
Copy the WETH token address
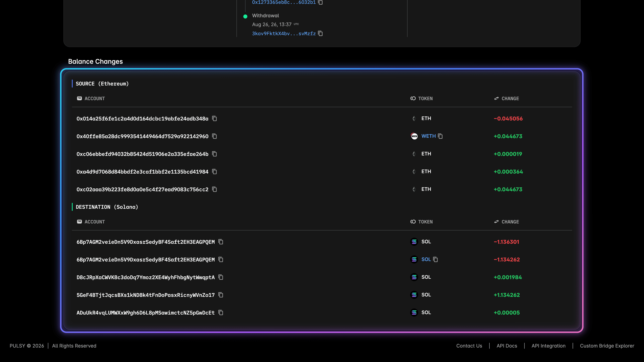[440, 136]
